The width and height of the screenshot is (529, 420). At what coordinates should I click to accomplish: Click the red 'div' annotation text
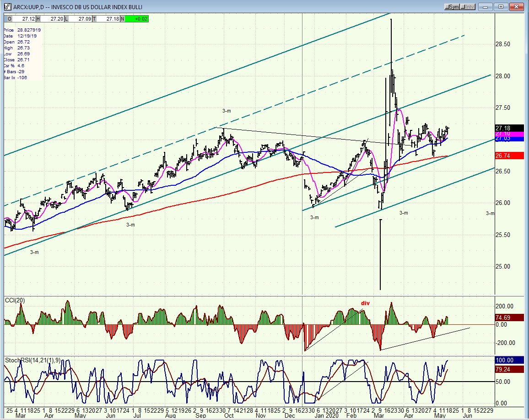365,303
